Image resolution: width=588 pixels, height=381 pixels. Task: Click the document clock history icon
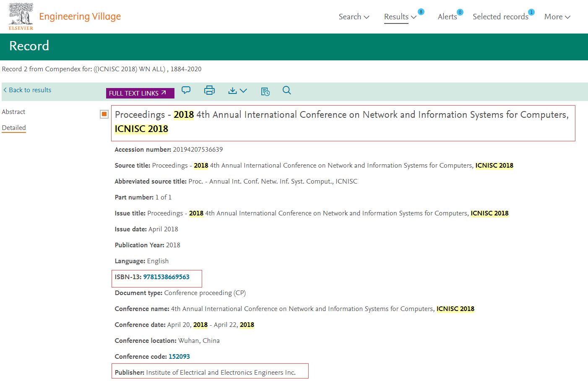click(265, 91)
